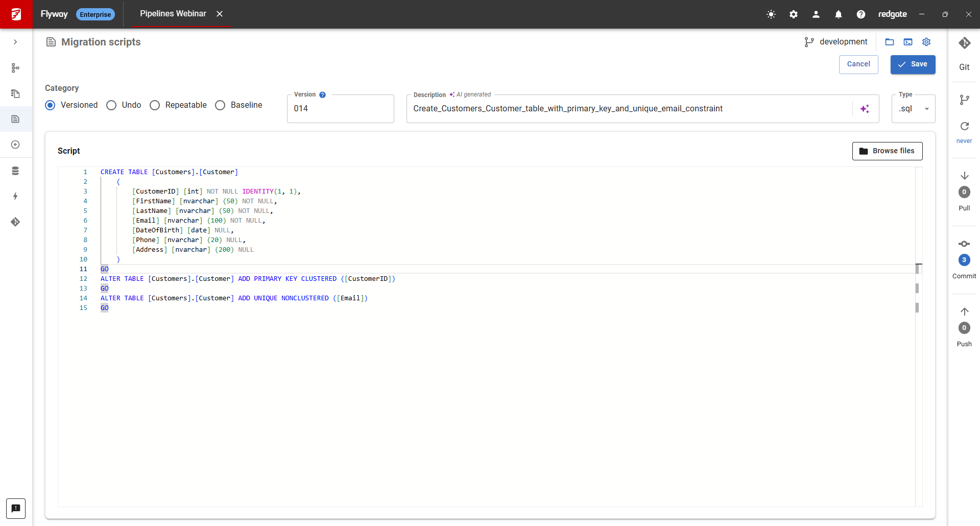Open the notifications bell
This screenshot has width=980, height=526.
(839, 14)
